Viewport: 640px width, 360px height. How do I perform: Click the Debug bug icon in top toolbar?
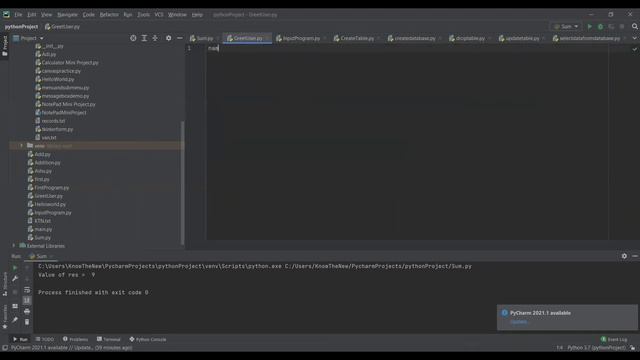(x=600, y=27)
